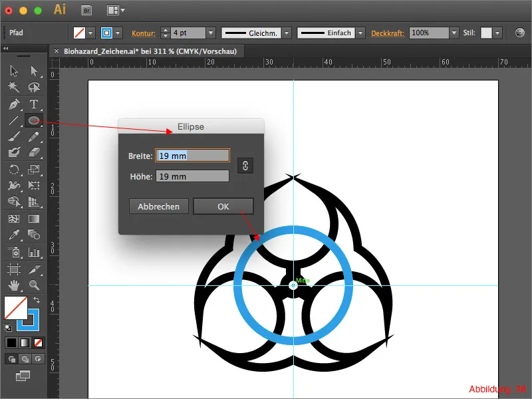Select the Perspective Grid tool

(x=34, y=201)
